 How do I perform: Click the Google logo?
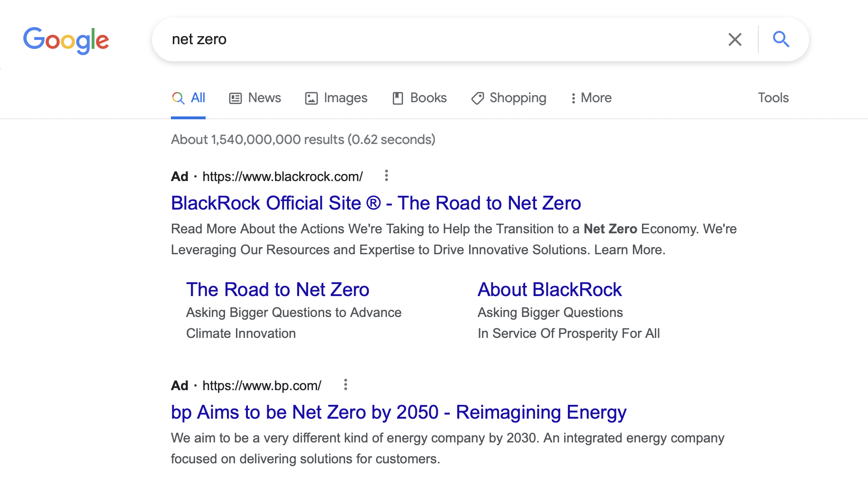(x=66, y=40)
